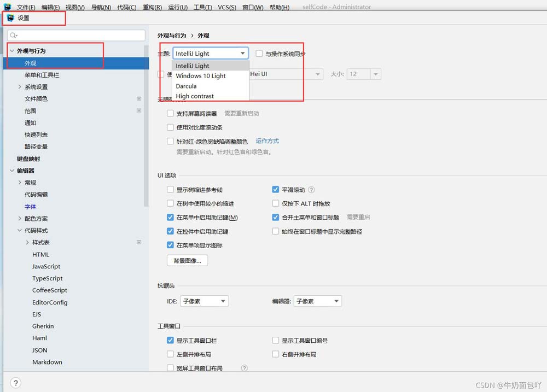Enable the 与操作系统同步 checkbox
547x392 pixels.
[259, 53]
